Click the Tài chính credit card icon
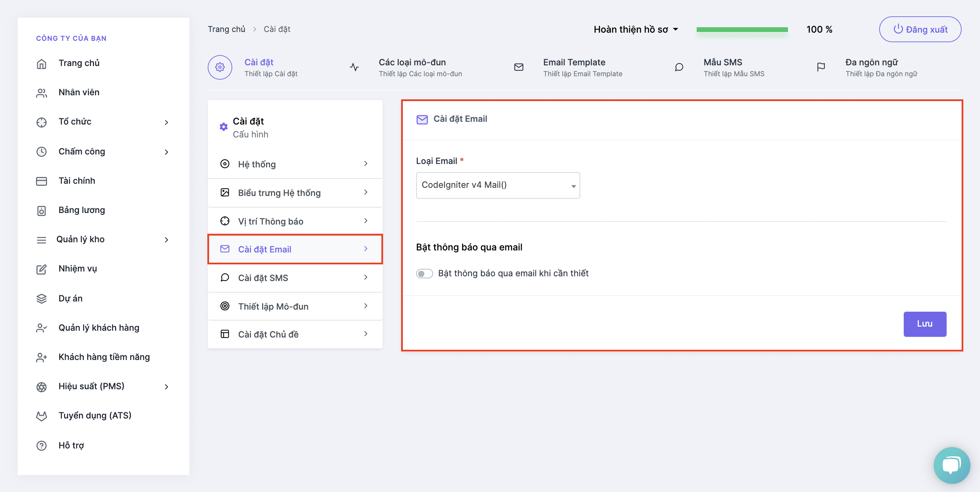This screenshot has width=980, height=492. click(x=42, y=181)
